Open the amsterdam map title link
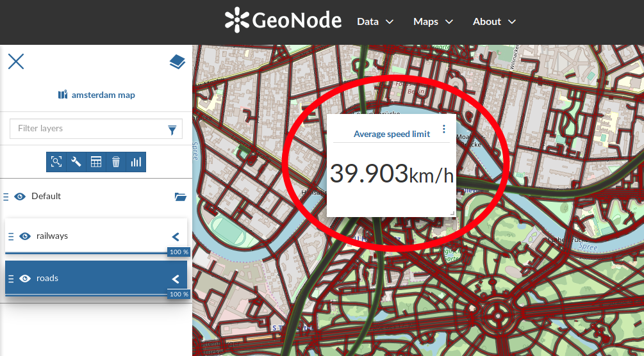This screenshot has width=644, height=356. 103,95
